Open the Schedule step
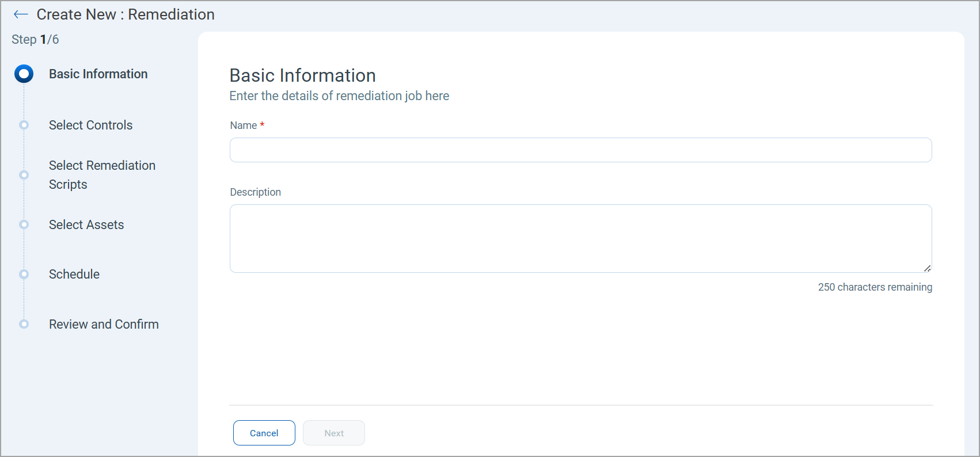Image resolution: width=980 pixels, height=457 pixels. tap(74, 274)
